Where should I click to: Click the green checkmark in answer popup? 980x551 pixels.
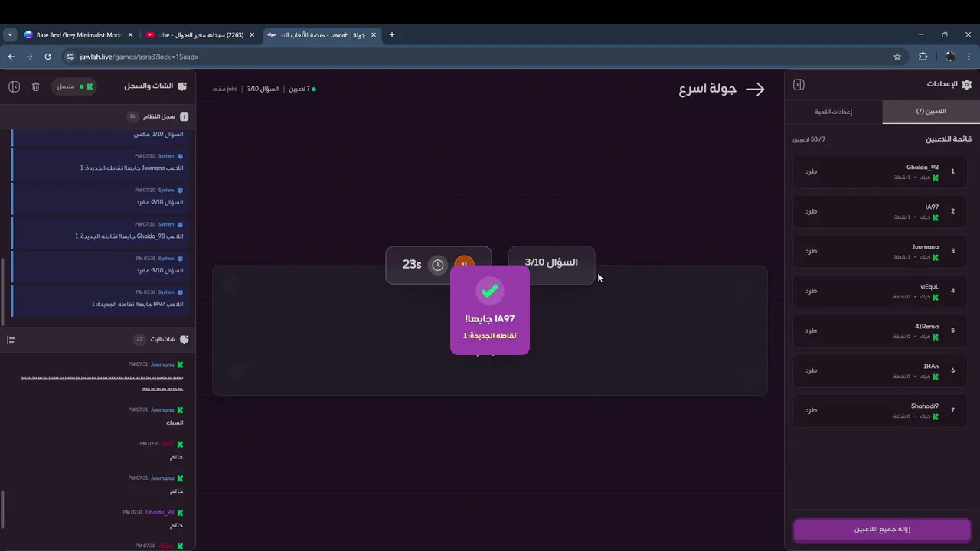[x=490, y=291]
